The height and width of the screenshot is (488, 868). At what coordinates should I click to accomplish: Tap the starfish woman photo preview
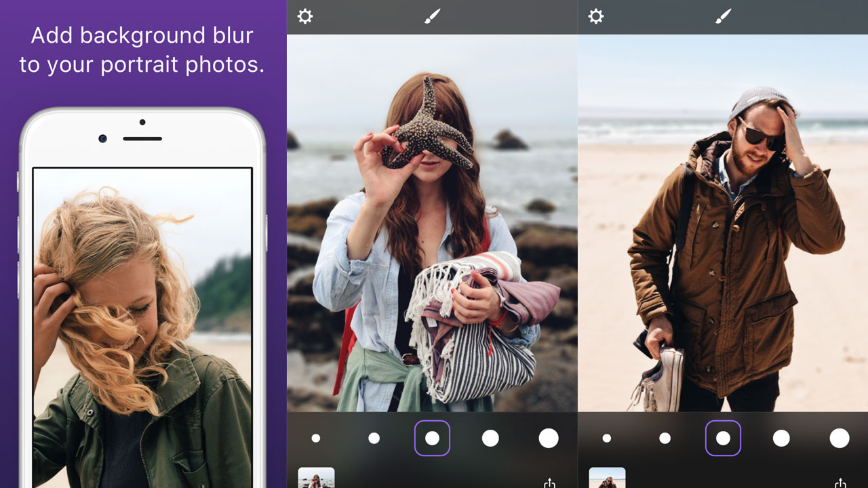pyautogui.click(x=432, y=223)
